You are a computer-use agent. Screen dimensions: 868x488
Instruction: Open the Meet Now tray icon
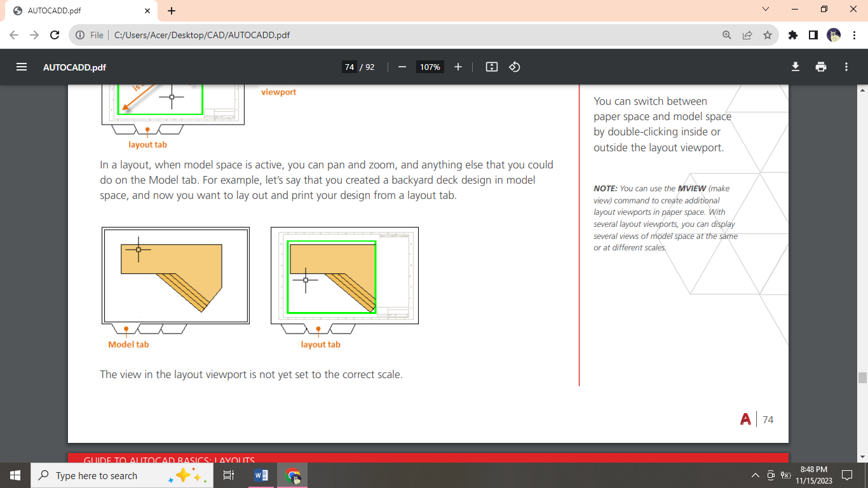(x=771, y=475)
